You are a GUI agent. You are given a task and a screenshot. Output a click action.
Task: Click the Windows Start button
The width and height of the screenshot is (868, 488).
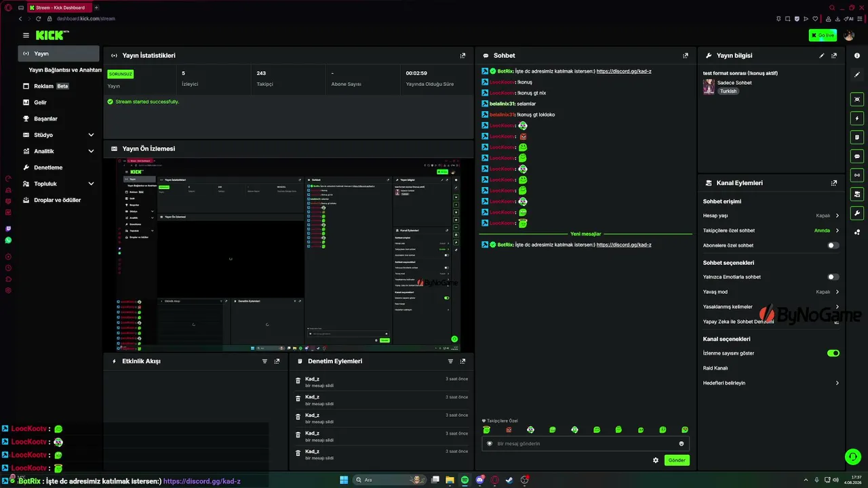[x=344, y=480]
